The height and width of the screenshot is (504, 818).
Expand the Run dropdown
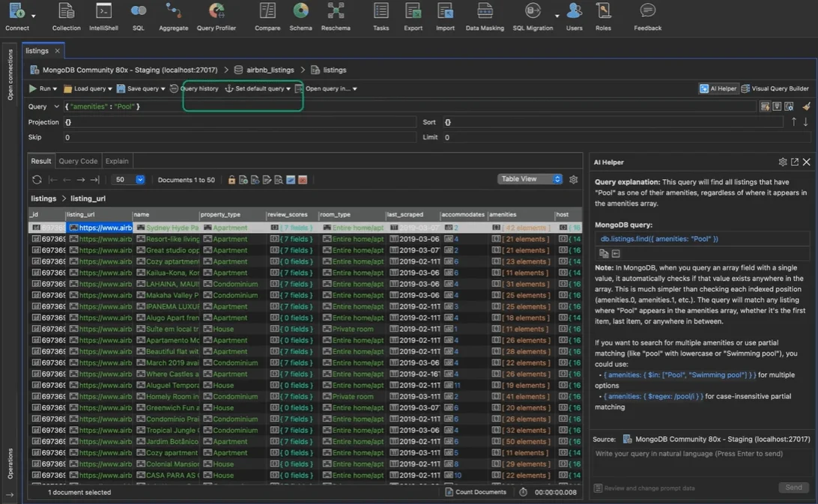click(55, 88)
